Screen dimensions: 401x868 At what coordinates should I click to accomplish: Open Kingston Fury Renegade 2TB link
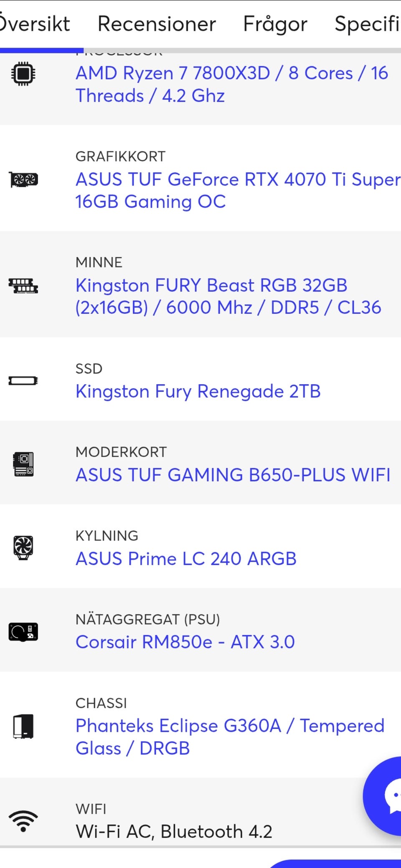click(x=198, y=391)
